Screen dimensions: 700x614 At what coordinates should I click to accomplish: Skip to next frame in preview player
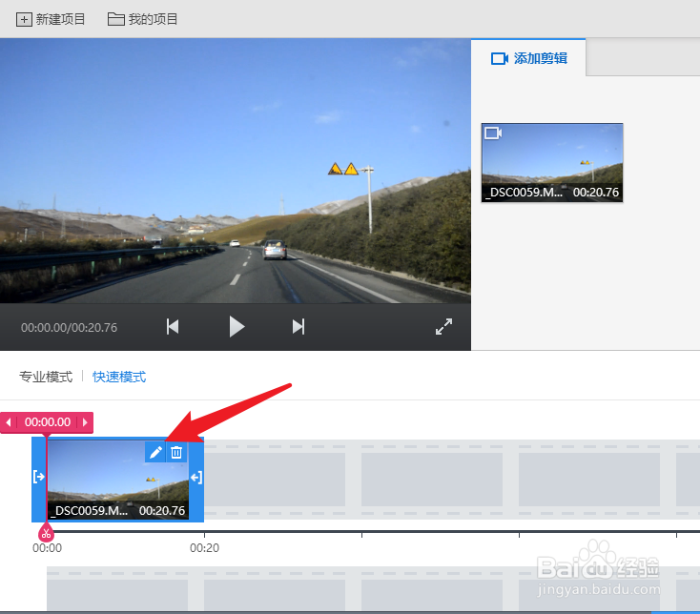tap(299, 327)
